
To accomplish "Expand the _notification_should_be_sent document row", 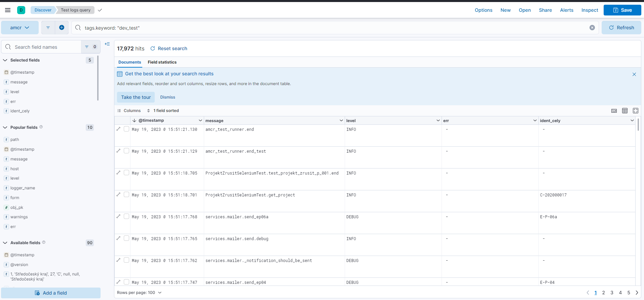I will (x=118, y=260).
